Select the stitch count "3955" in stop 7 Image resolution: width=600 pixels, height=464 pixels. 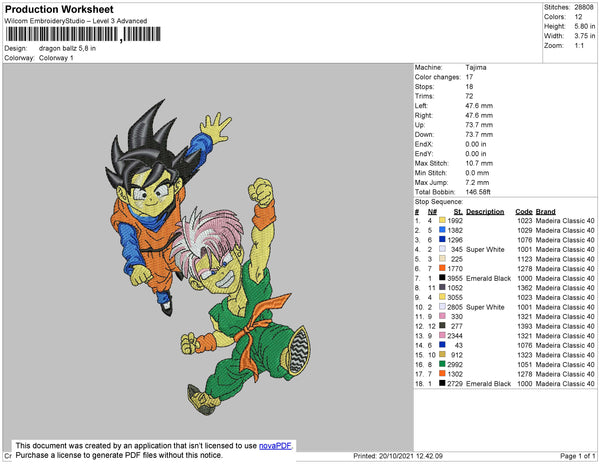455,278
